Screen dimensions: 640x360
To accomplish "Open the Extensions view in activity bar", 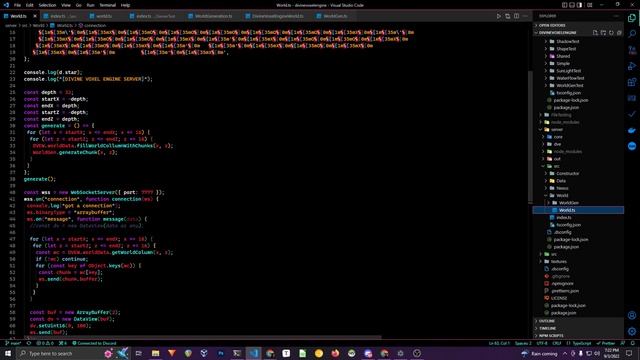I will point(632,82).
